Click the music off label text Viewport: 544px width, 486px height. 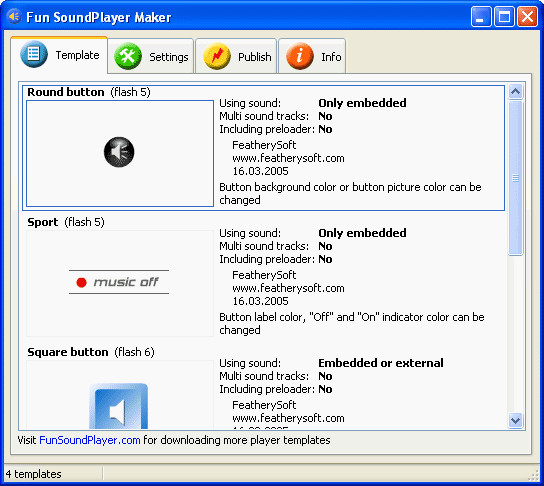[126, 282]
